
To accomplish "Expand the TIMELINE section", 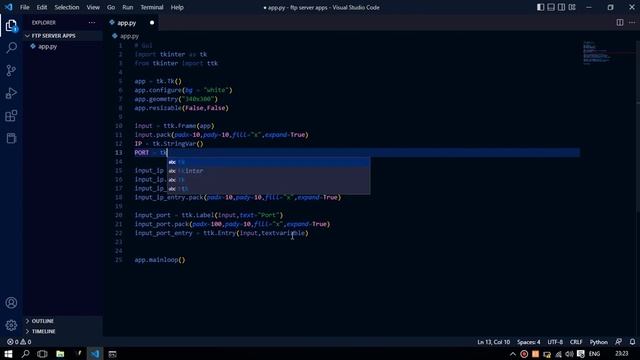I will pos(63,331).
